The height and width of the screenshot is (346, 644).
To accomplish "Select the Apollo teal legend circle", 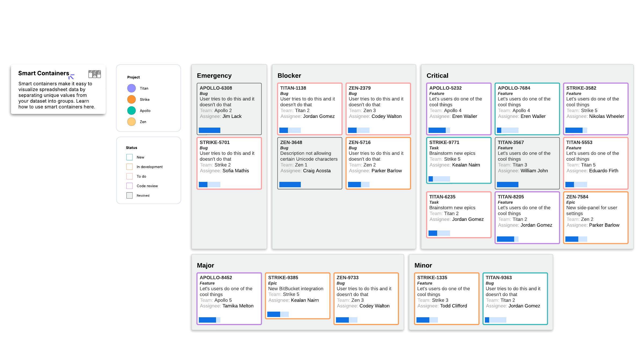I will [131, 111].
